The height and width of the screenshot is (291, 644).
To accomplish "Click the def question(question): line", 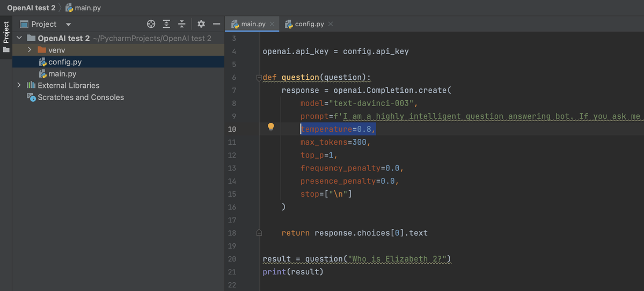I will 317,77.
